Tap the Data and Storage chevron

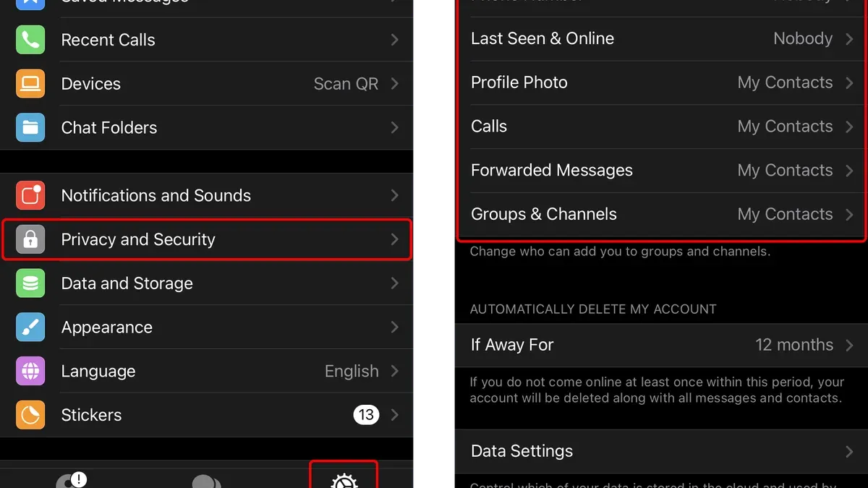pyautogui.click(x=395, y=283)
